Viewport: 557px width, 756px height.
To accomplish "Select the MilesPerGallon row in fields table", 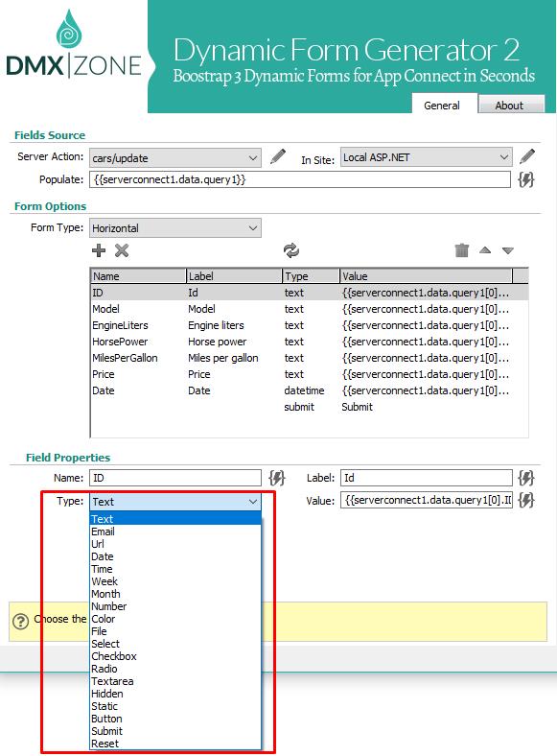I will tap(310, 358).
